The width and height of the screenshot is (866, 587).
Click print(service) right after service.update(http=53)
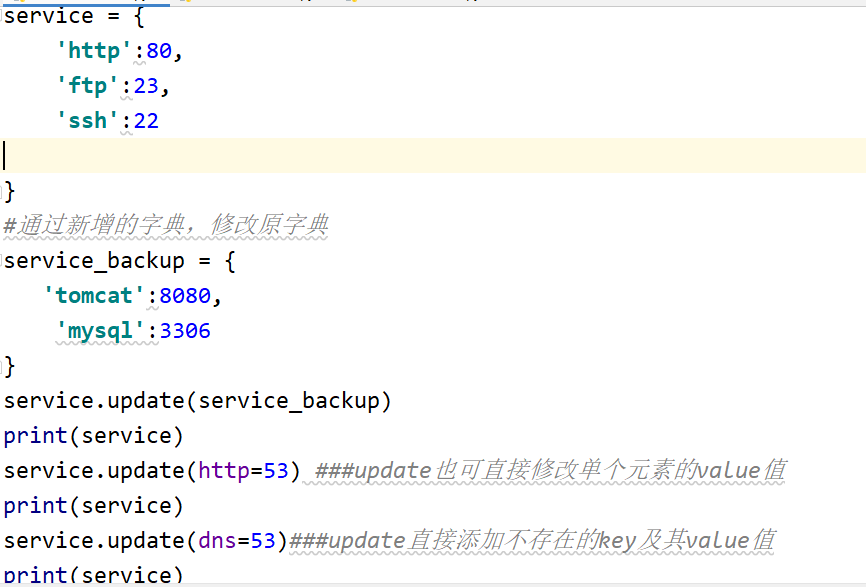[93, 506]
